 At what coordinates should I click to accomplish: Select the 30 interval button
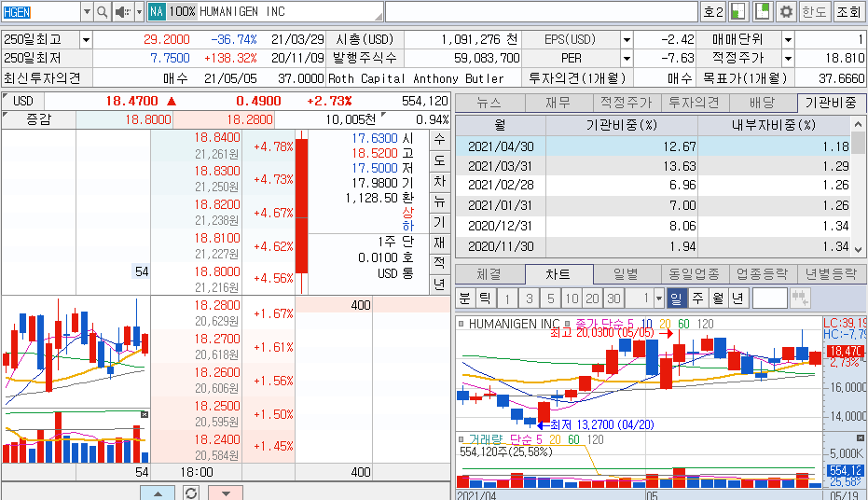[613, 299]
